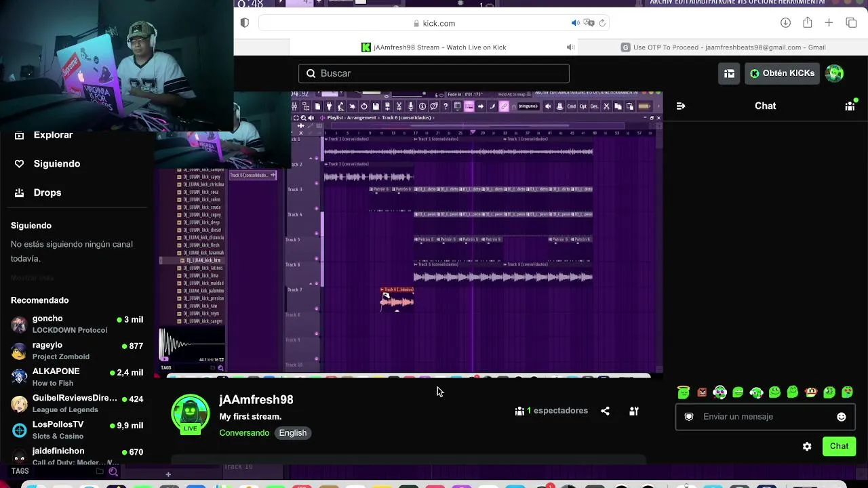The height and width of the screenshot is (488, 868).
Task: Open the Track 6 (consolidados) breadcrumb
Action: (406, 117)
